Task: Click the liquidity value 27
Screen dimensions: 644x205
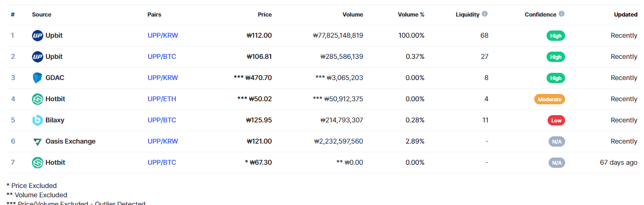Action: (x=484, y=57)
